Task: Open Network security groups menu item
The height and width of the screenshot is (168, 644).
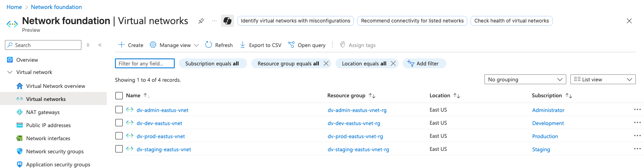Action: (x=55, y=151)
